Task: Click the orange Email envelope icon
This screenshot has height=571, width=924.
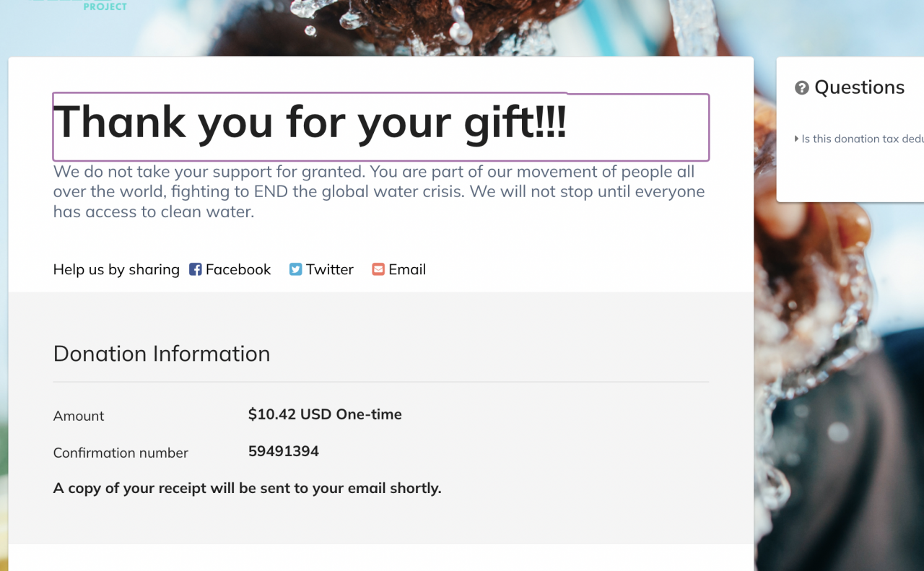Action: 378,269
